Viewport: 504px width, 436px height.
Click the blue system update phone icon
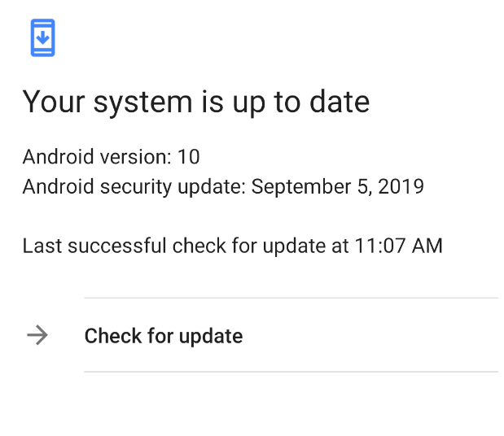click(x=43, y=37)
